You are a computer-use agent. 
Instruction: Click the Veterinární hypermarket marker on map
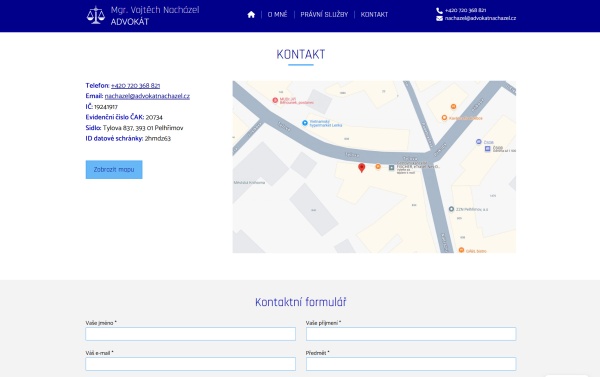click(305, 123)
